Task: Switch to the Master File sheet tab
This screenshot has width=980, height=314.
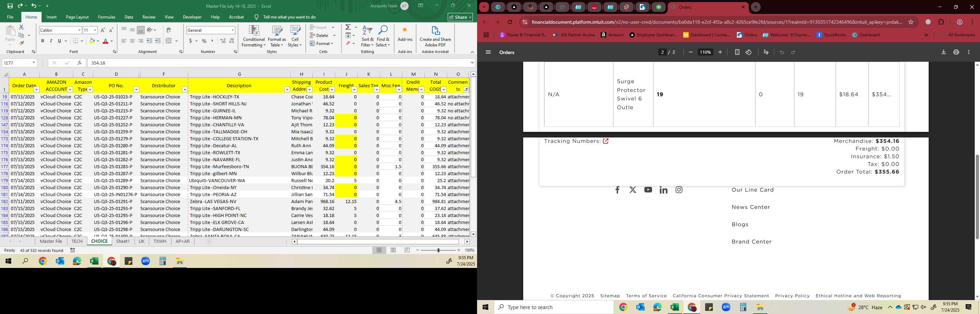Action: pyautogui.click(x=51, y=241)
